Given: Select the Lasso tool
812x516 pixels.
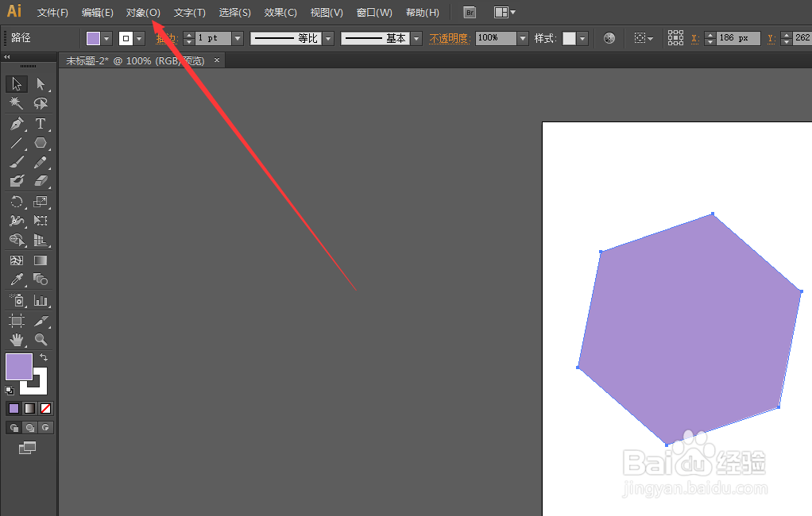Looking at the screenshot, I should coord(41,103).
